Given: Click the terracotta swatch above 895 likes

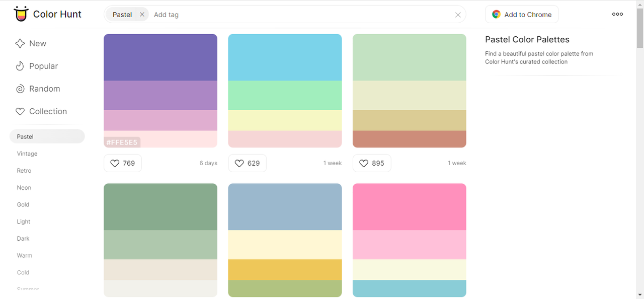Looking at the screenshot, I should [410, 139].
